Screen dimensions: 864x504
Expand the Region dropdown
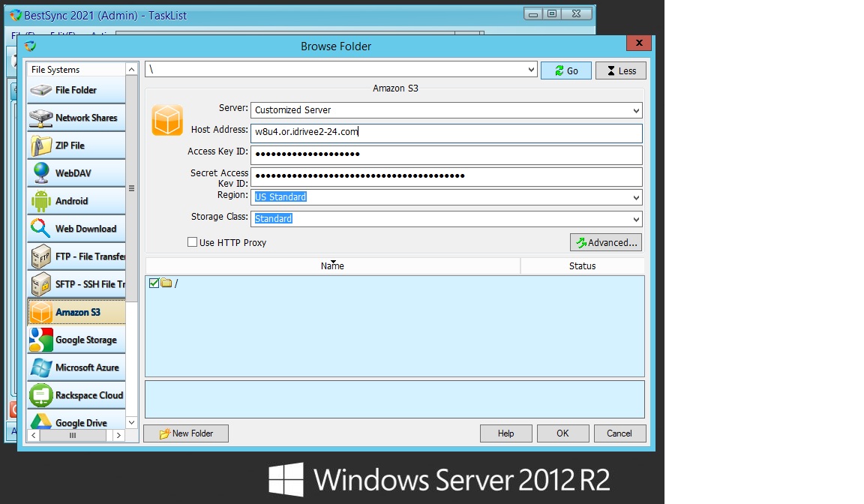click(x=637, y=197)
